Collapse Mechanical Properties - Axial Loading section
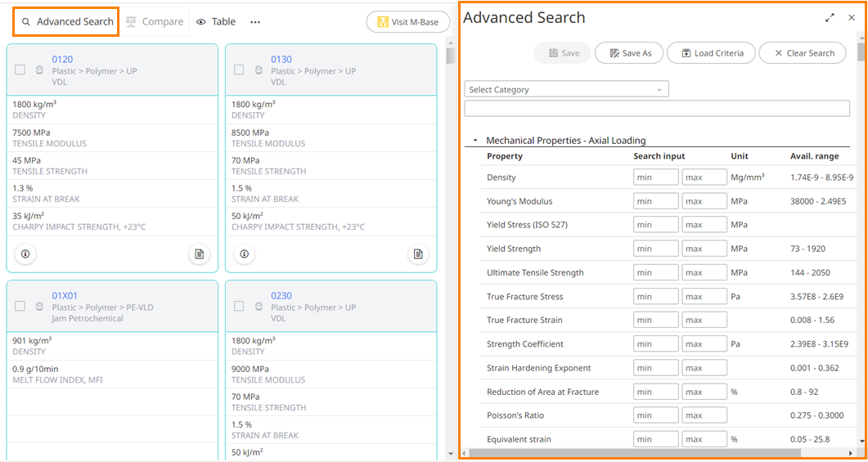The image size is (868, 462). pyautogui.click(x=475, y=141)
